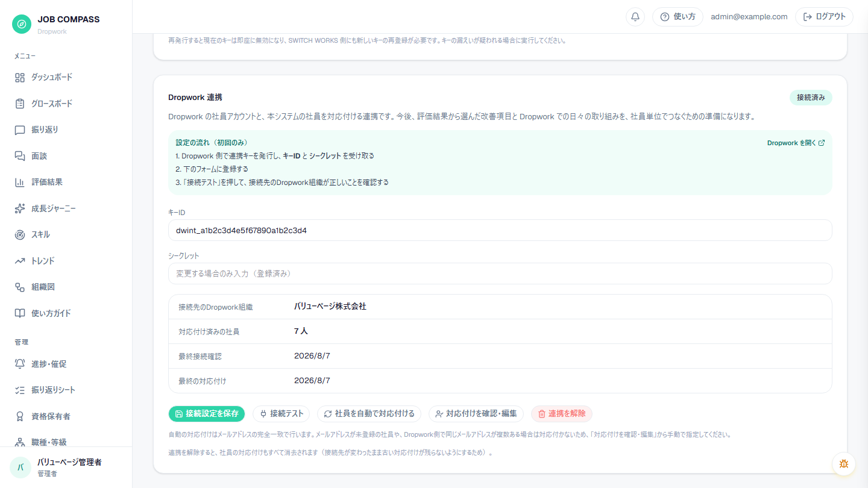This screenshot has width=868, height=488.
Task: Open notifications bell icon
Action: (x=635, y=17)
